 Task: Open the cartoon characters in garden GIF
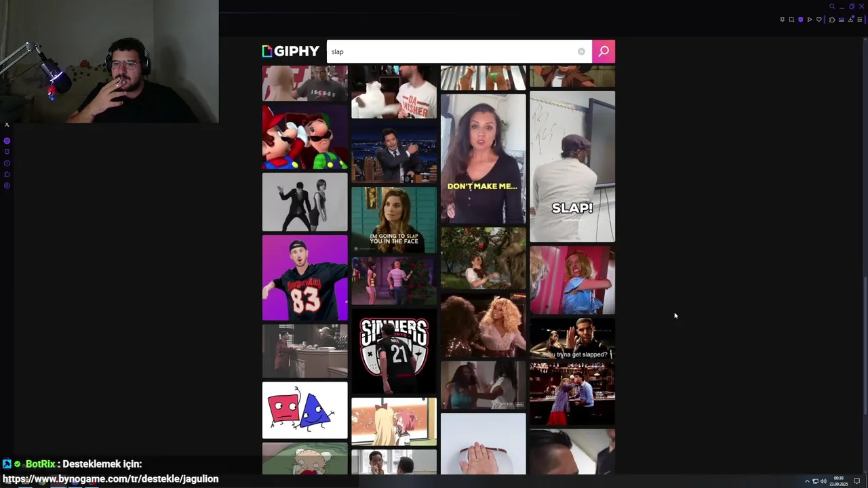coord(394,281)
